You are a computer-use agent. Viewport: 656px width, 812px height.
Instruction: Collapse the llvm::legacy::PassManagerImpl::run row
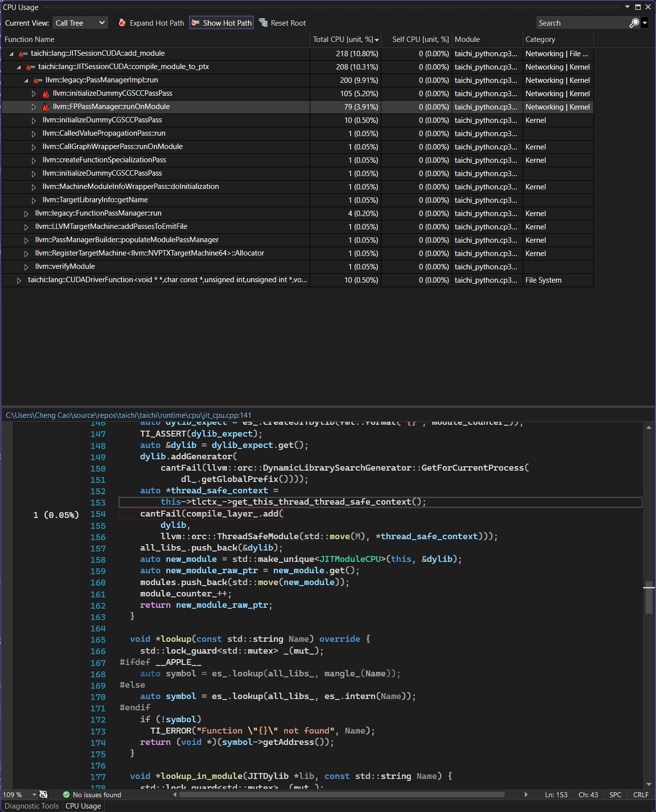[26, 80]
